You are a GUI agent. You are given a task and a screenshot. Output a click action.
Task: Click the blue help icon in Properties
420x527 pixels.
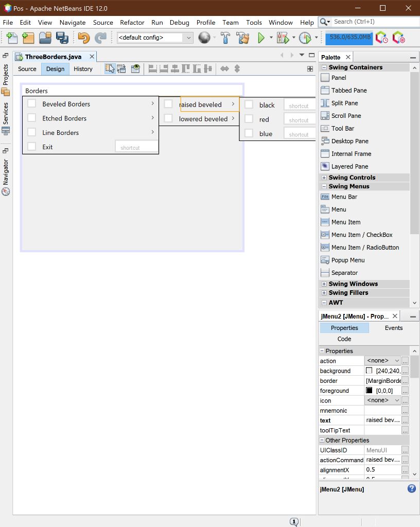412,488
